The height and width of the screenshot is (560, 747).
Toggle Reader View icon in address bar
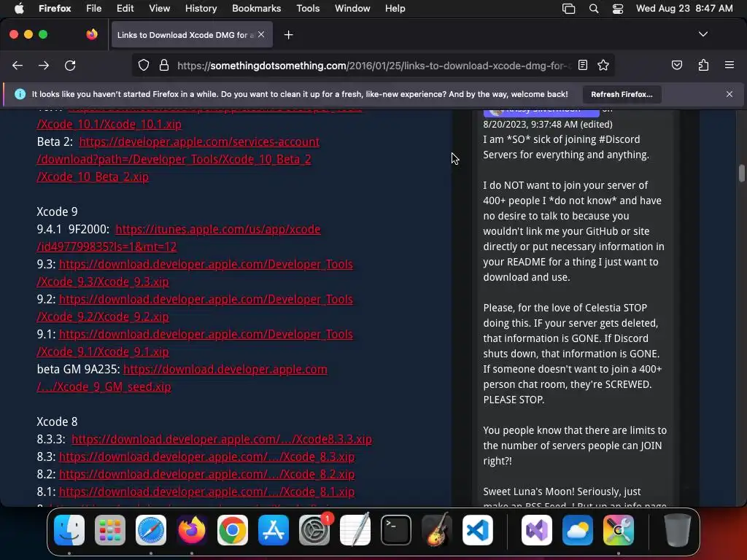tap(583, 65)
